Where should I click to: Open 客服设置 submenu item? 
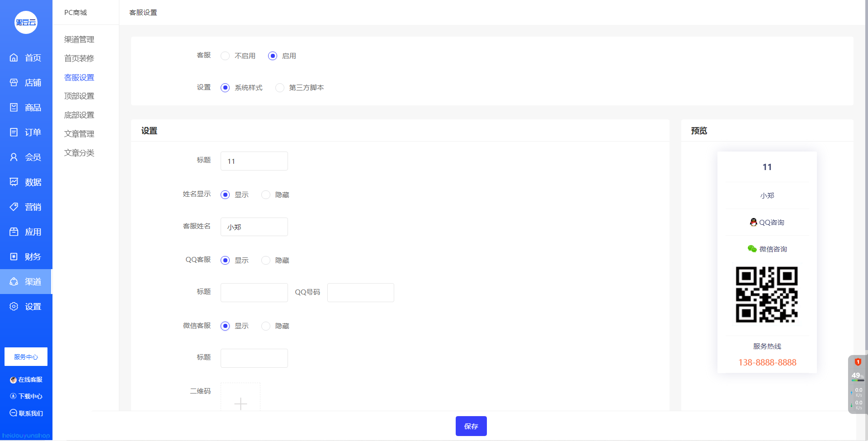tap(79, 77)
